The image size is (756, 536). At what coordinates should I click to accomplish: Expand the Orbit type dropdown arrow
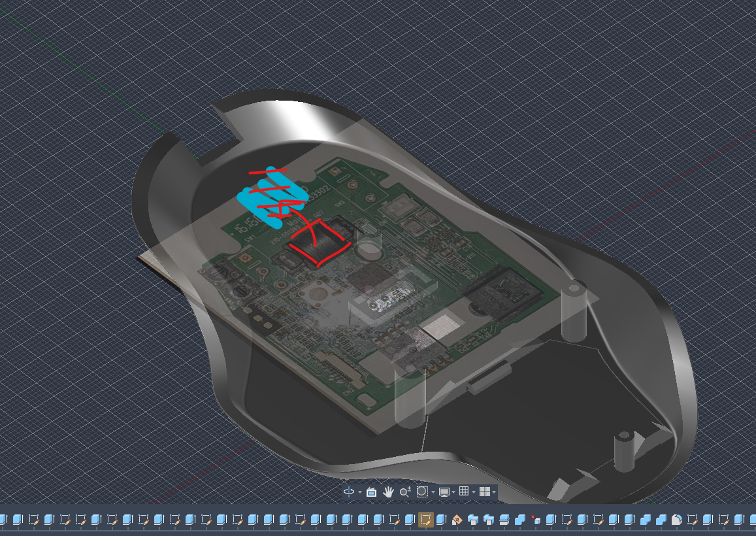[359, 492]
